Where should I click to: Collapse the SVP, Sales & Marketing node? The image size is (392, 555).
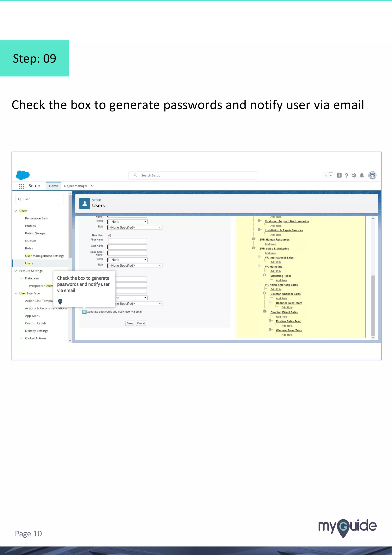pos(254,248)
